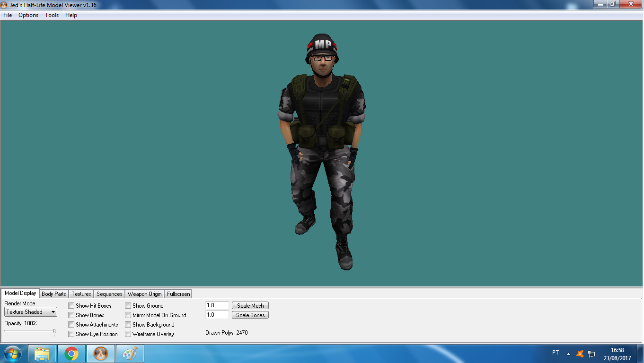Click the Drawn Polys: 2470 text
644x363 pixels.
point(227,333)
